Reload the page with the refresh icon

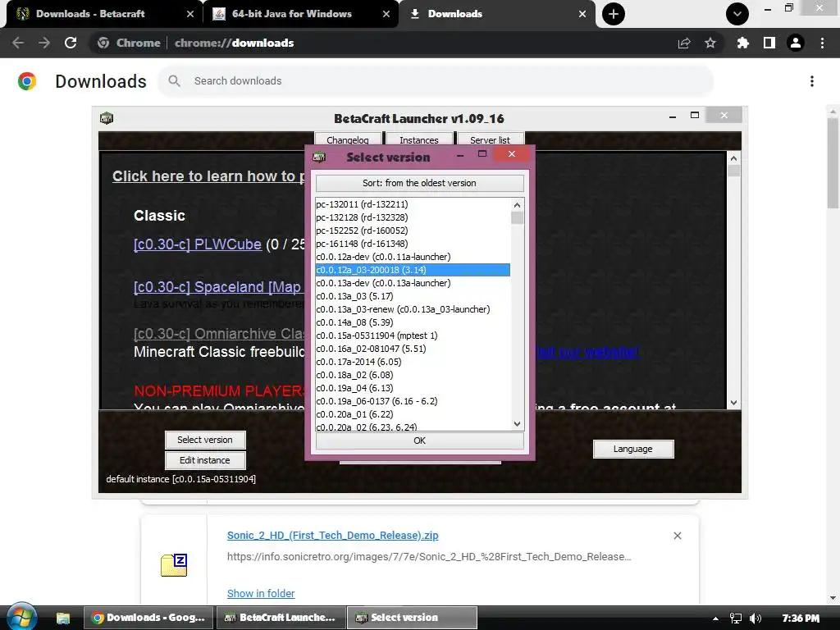[x=71, y=43]
